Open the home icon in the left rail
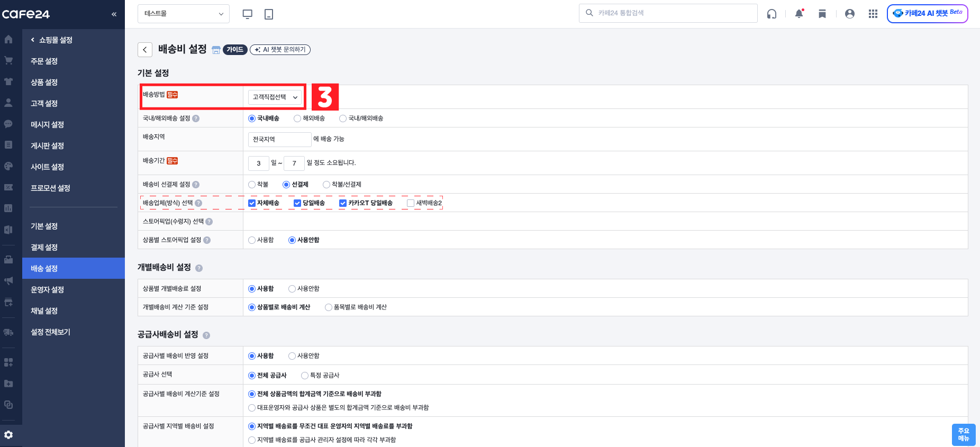Viewport: 980px width, 447px height. 8,39
